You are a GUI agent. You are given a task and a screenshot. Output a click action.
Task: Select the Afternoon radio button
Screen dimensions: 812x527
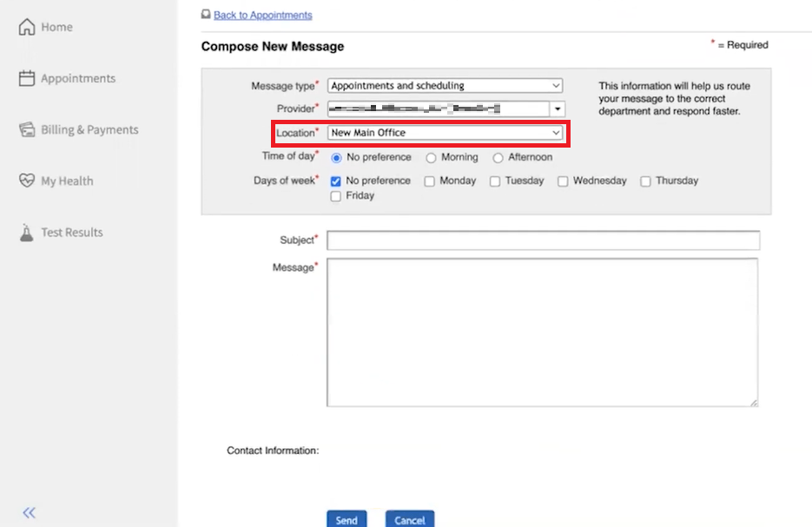pyautogui.click(x=498, y=157)
